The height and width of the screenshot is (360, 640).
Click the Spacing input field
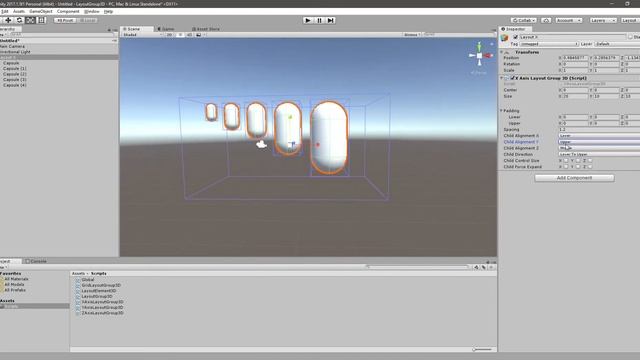click(599, 129)
